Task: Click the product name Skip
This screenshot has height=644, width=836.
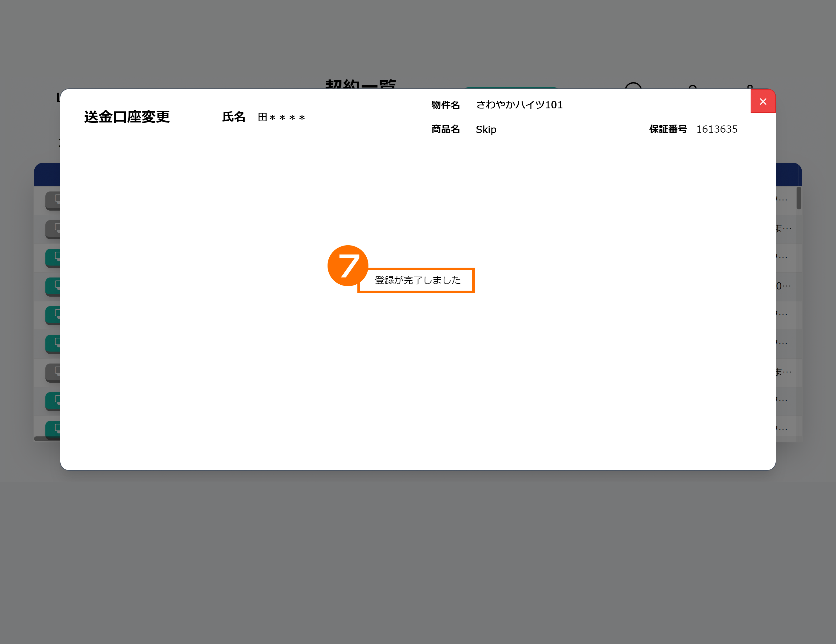Action: tap(486, 129)
